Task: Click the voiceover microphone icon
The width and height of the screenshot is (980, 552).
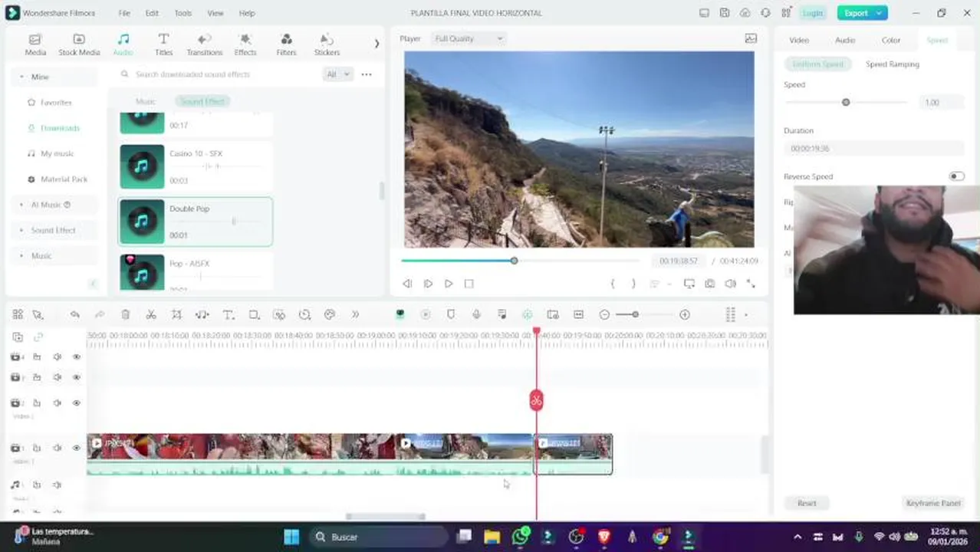Action: [x=476, y=314]
